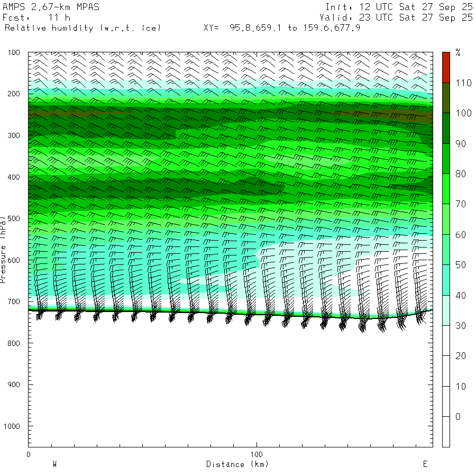
Task: Click the '500' pressure axis label
Action: 14,218
